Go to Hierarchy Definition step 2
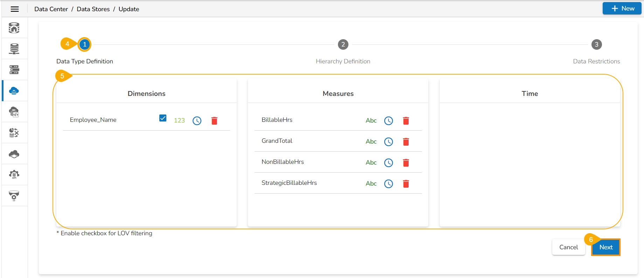Viewport: 644px width, 278px height. click(343, 44)
